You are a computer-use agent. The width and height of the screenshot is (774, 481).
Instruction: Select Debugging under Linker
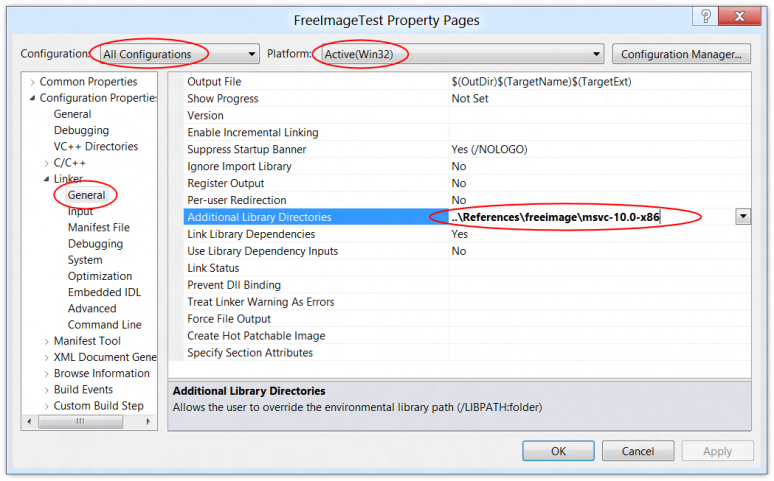click(x=95, y=244)
